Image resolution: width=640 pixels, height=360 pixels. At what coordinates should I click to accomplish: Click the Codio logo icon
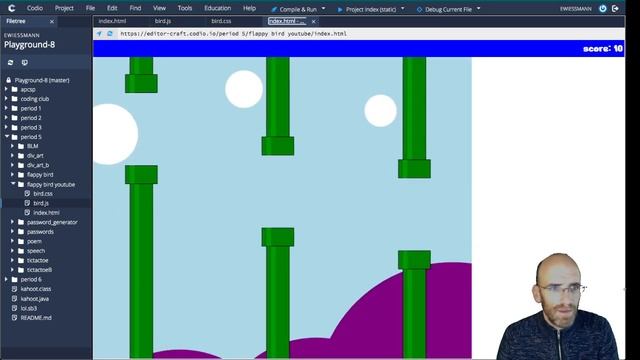pos(11,8)
